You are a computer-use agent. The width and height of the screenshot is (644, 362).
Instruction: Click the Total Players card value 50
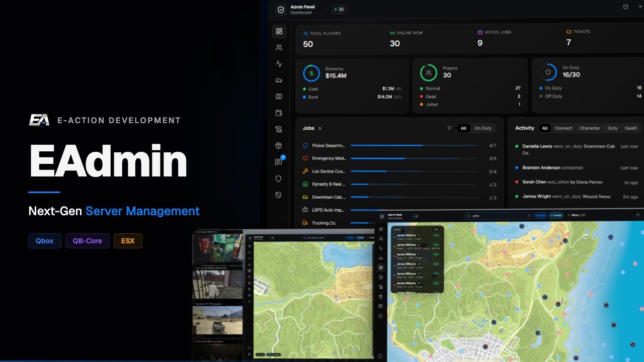tap(308, 44)
